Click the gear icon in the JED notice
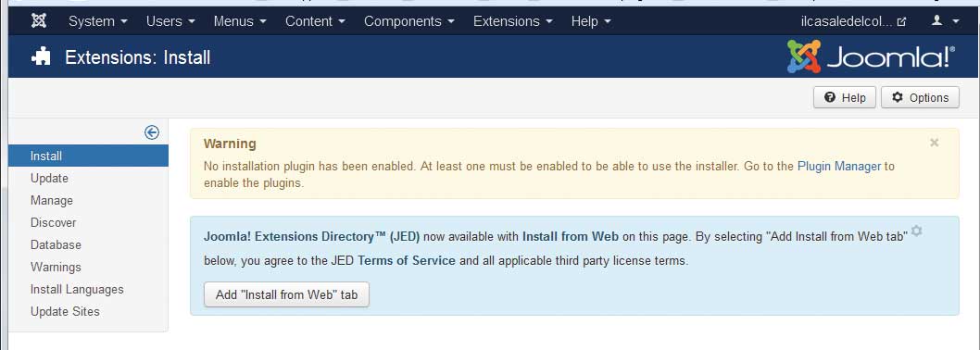This screenshot has width=980, height=350. click(917, 231)
